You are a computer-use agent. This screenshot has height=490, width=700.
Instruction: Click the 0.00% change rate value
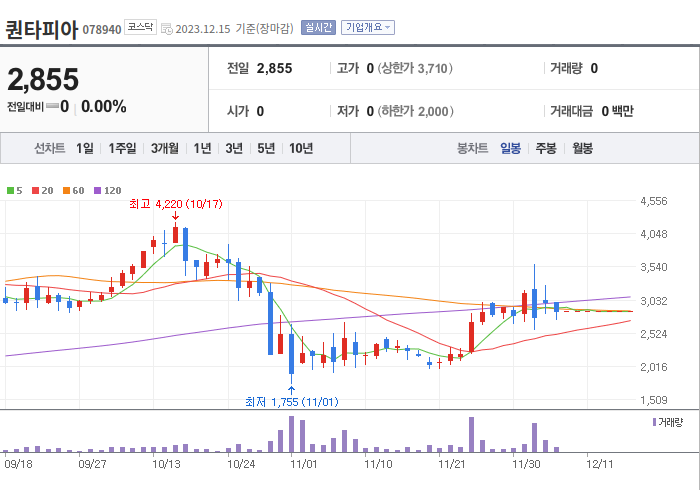point(104,107)
